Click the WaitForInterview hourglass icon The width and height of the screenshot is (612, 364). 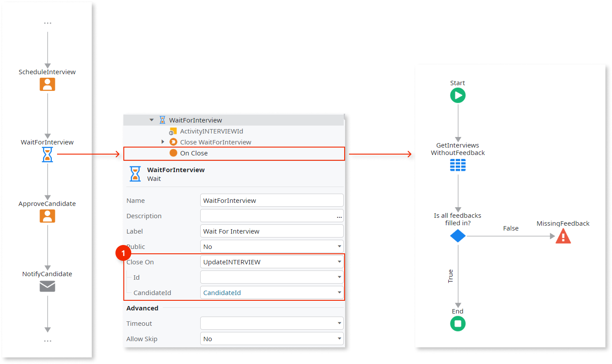point(47,155)
